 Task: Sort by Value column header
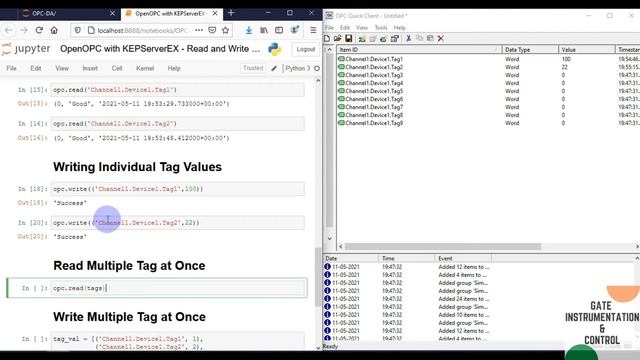587,49
